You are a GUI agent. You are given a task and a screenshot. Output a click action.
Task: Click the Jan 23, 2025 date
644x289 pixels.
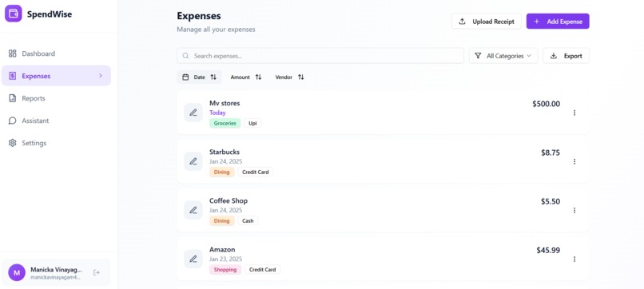point(226,259)
